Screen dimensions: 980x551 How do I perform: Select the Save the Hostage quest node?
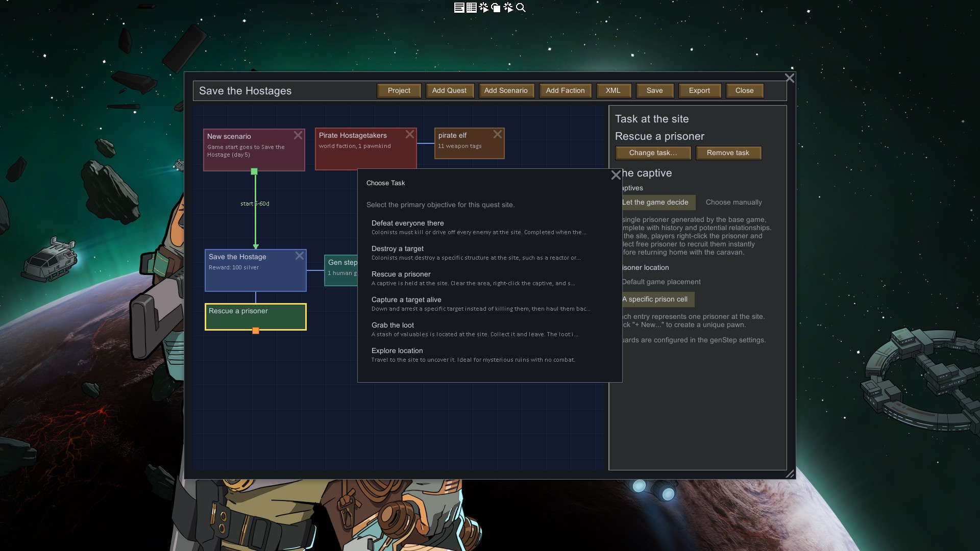click(256, 270)
